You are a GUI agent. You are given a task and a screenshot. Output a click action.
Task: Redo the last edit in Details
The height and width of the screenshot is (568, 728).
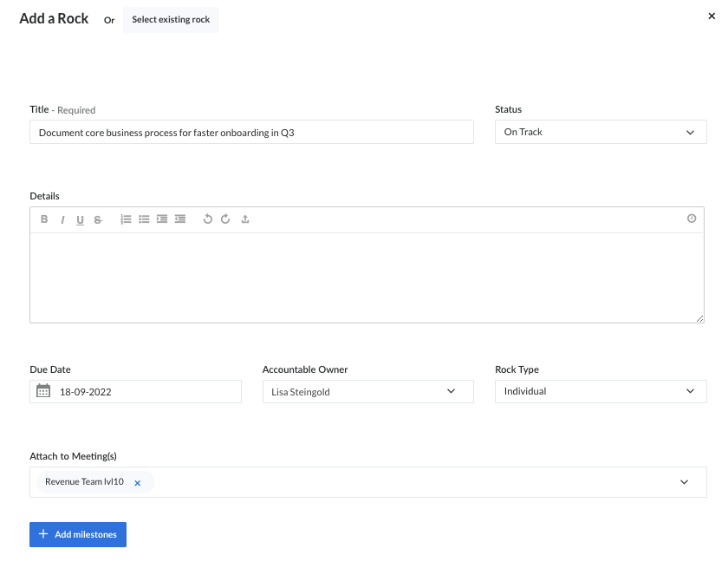[225, 219]
